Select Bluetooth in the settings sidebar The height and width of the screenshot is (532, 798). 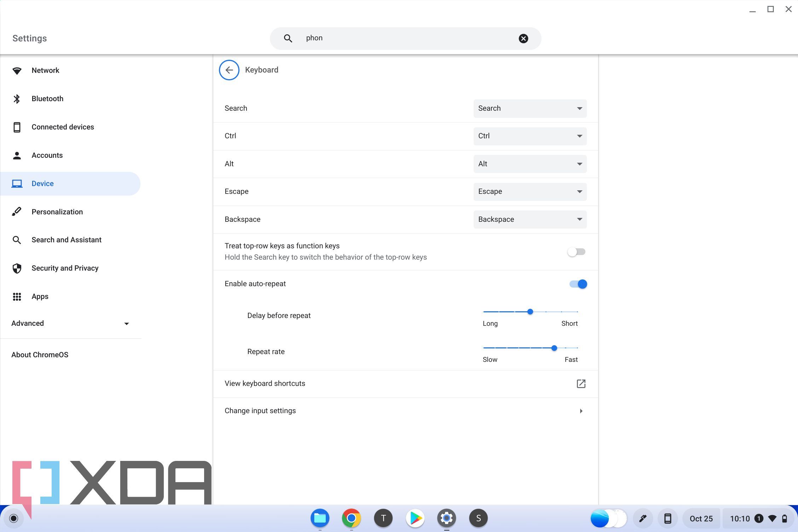coord(47,99)
